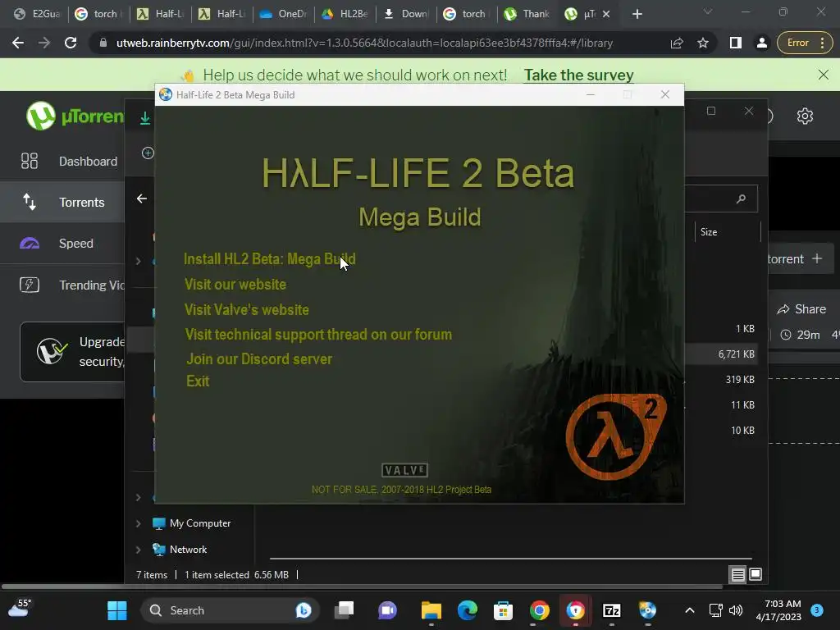This screenshot has height=630, width=840.
Task: Click the volume icon in system tray
Action: pos(736,610)
